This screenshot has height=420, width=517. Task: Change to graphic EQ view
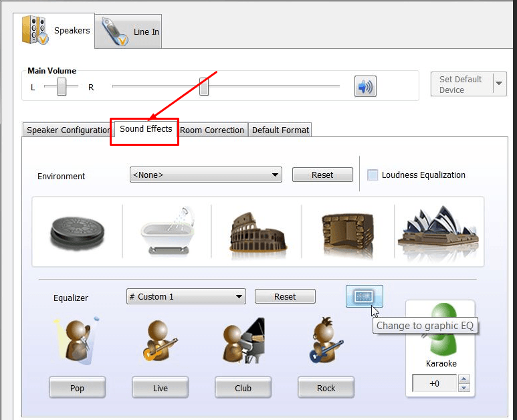[364, 296]
